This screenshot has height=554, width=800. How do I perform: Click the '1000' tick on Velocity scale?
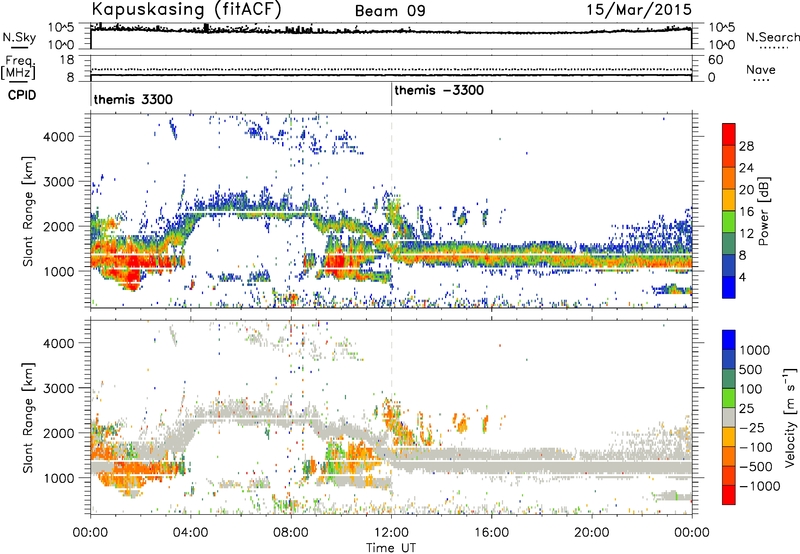click(x=755, y=350)
